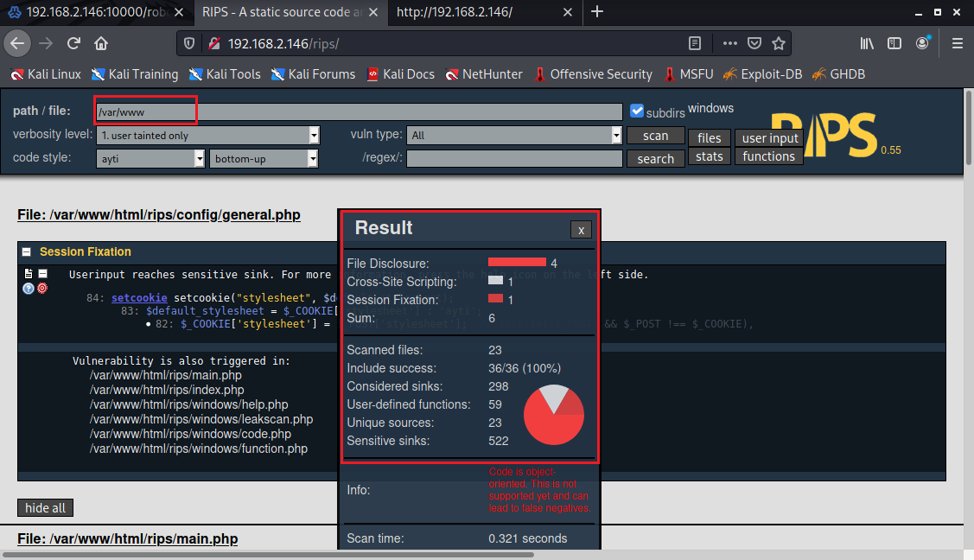Click the Cross-Site Scripting gray result bar
974x560 pixels.
pos(496,280)
